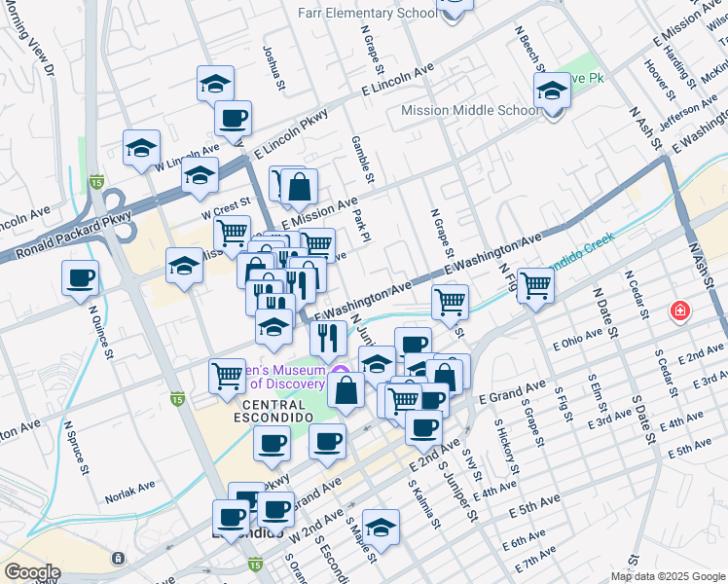Open the shopping cart marker near N Fig St
Image resolution: width=728 pixels, height=584 pixels.
(536, 287)
